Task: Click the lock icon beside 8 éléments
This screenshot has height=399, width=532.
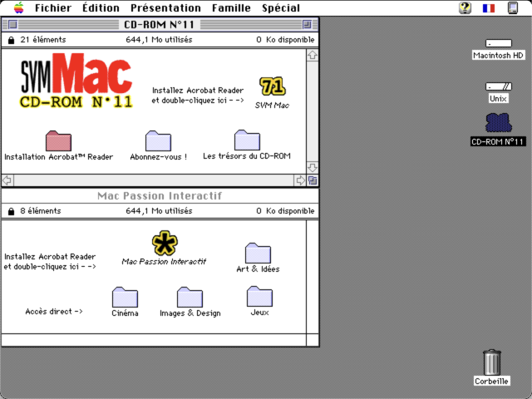Action: 11,211
